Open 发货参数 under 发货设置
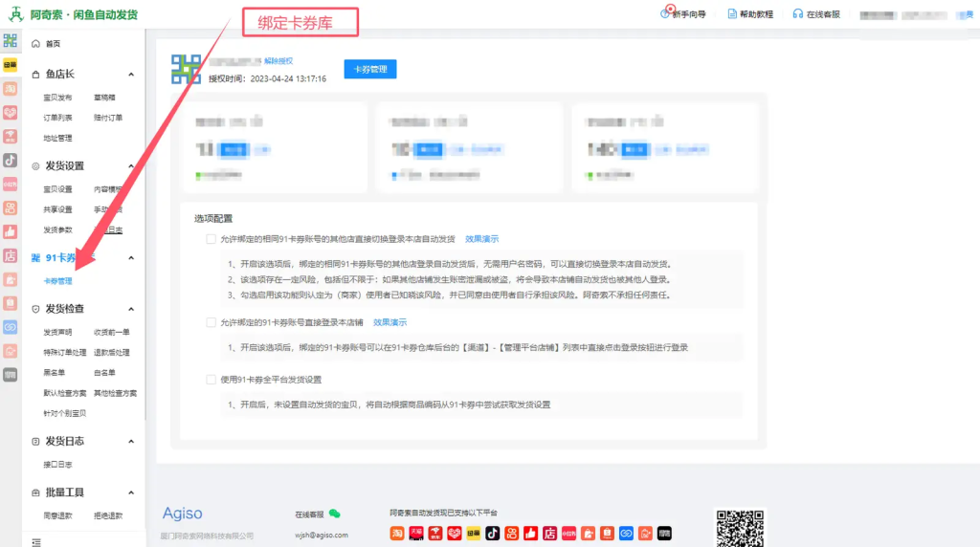Image resolution: width=980 pixels, height=547 pixels. tap(57, 230)
